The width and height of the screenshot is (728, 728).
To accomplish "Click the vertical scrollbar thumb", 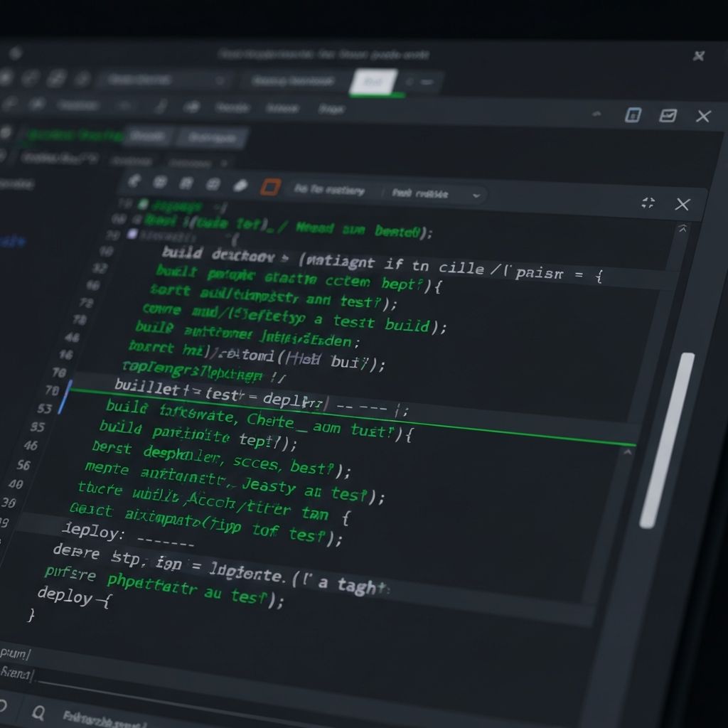I will pos(667,441).
